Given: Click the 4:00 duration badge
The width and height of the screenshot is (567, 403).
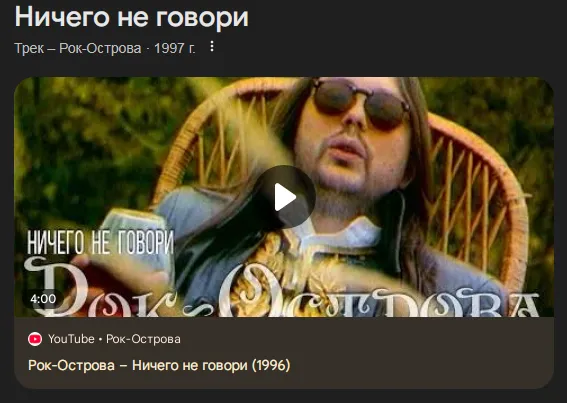Looking at the screenshot, I should point(43,299).
